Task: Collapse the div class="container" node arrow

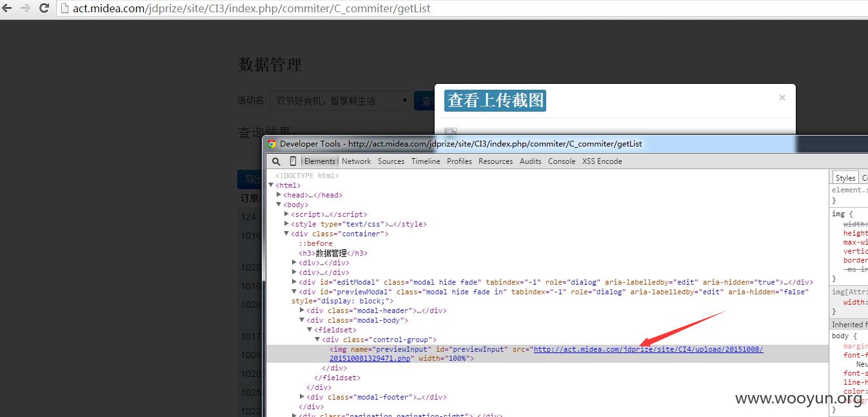Action: pos(286,234)
